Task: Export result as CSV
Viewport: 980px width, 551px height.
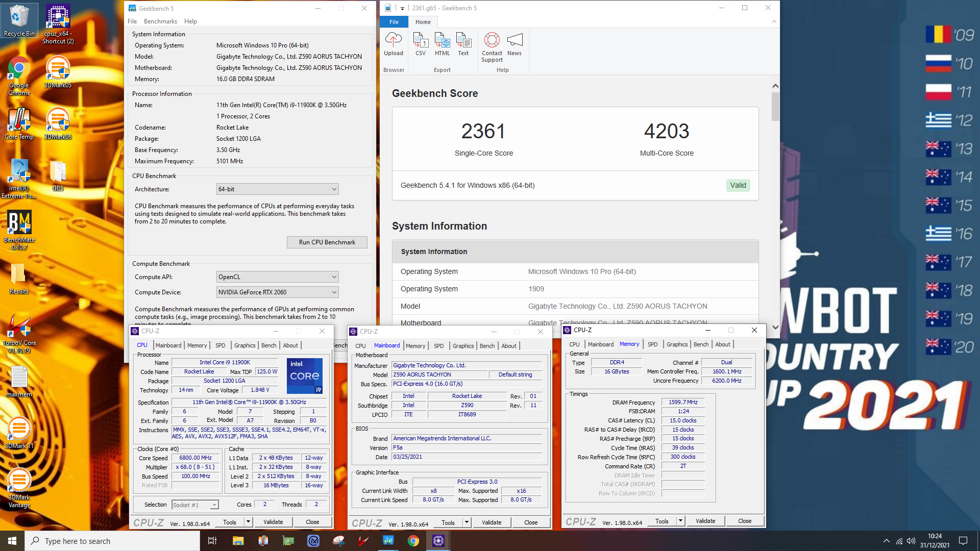Action: click(x=421, y=44)
